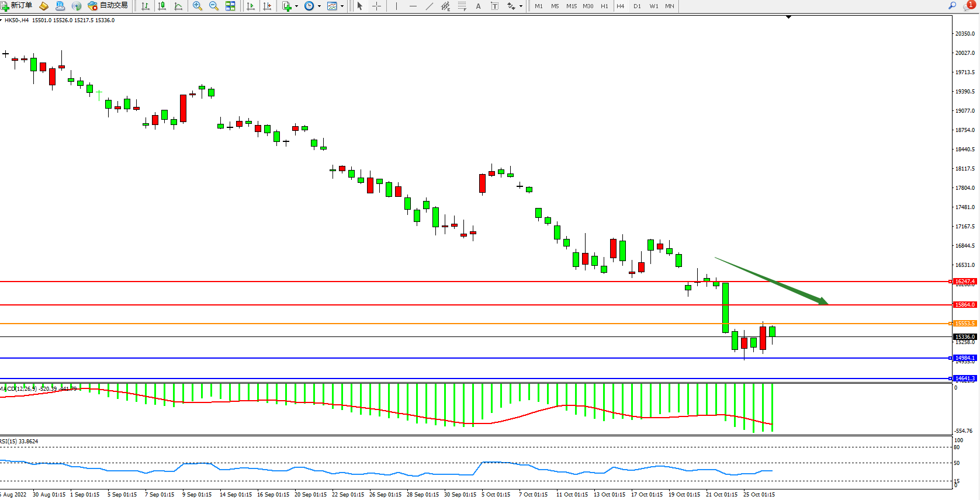Draw a trendline with the line tool
This screenshot has height=500, width=980.
click(x=430, y=6)
